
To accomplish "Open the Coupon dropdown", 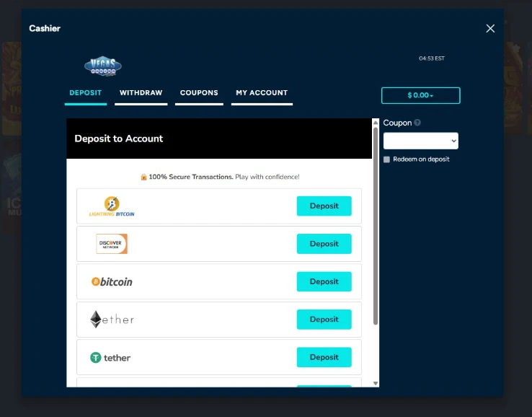I will tap(421, 141).
